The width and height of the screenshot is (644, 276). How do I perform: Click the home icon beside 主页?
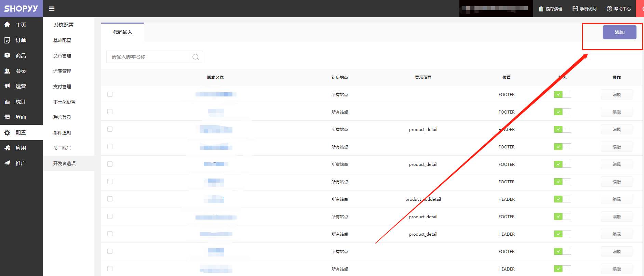[x=7, y=25]
